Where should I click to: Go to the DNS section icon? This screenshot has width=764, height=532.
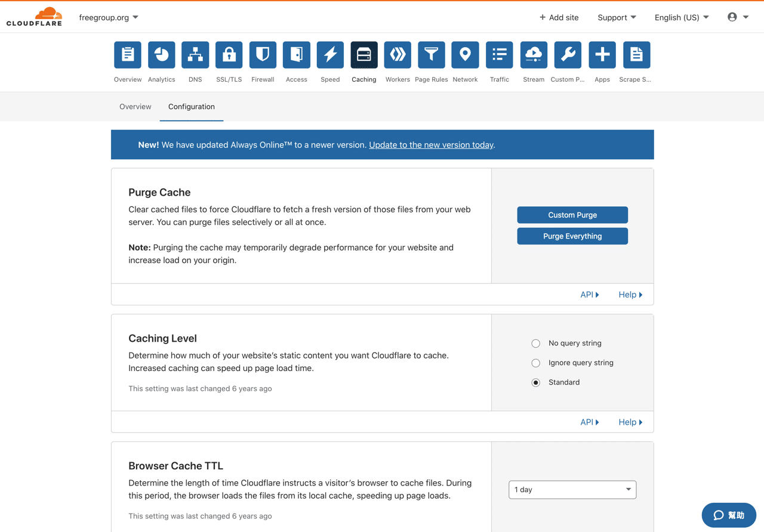[x=195, y=55]
